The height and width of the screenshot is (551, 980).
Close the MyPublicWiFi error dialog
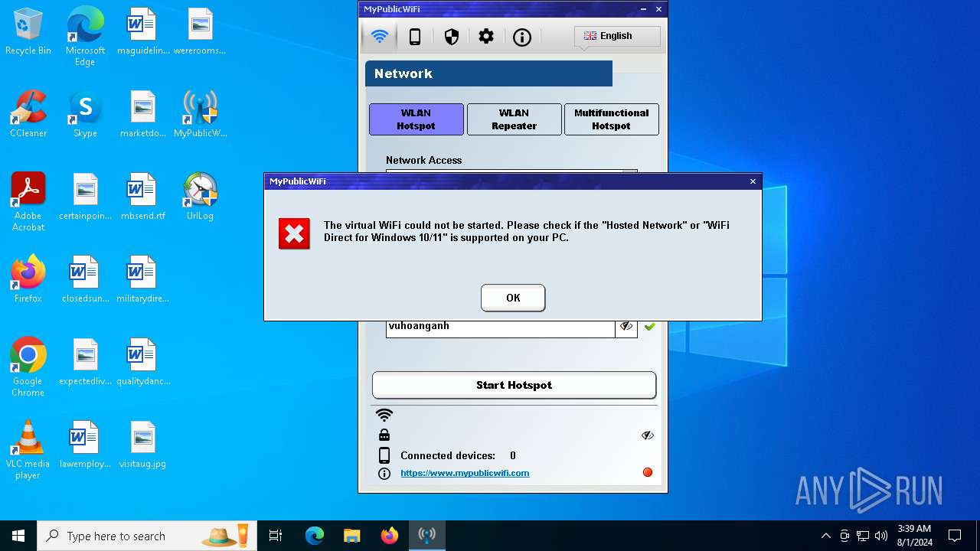(753, 181)
